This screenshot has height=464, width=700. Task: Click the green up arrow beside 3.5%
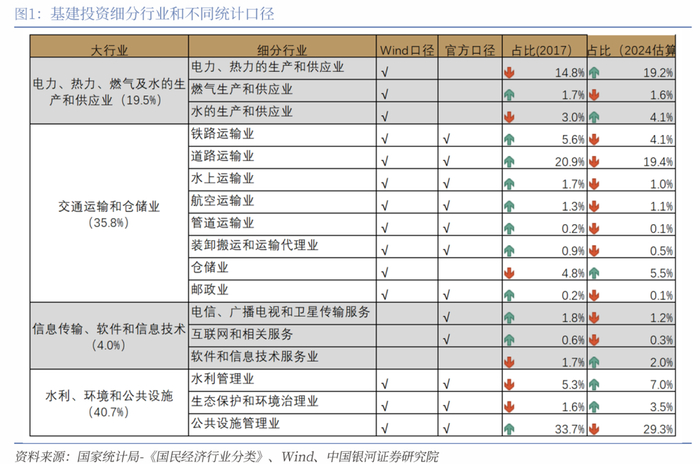pos(594,407)
